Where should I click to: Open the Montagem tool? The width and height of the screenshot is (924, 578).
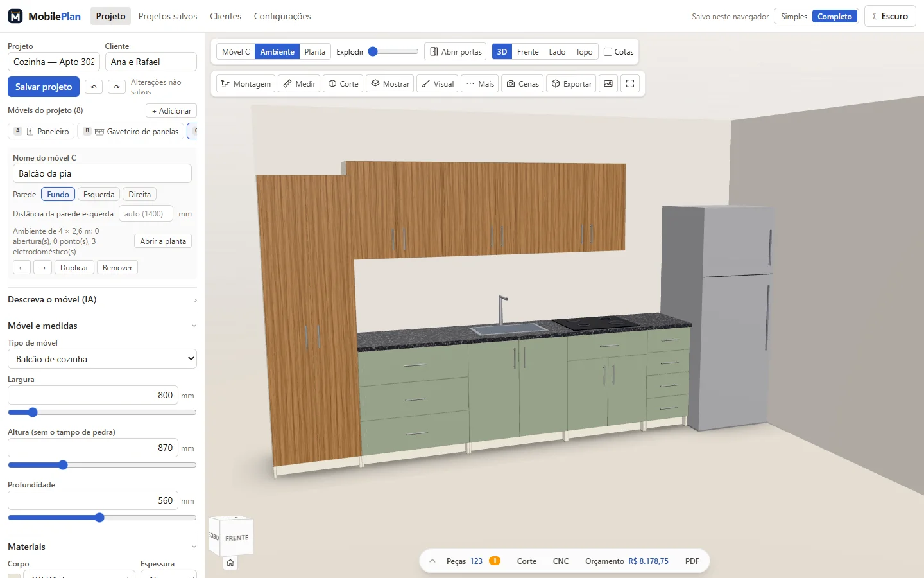(x=246, y=83)
